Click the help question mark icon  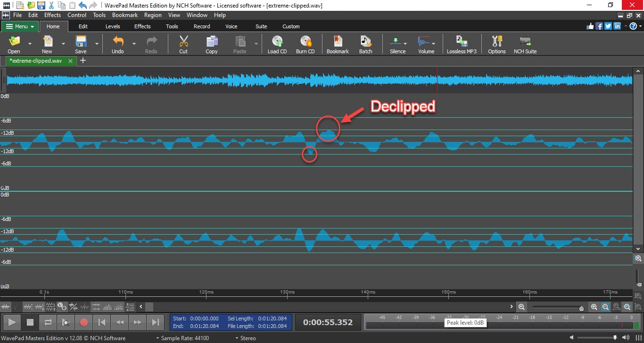tap(633, 26)
